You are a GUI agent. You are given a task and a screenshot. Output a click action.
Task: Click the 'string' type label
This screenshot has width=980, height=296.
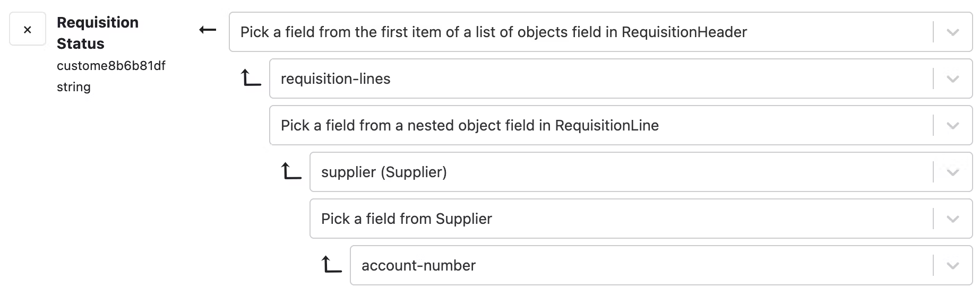74,87
